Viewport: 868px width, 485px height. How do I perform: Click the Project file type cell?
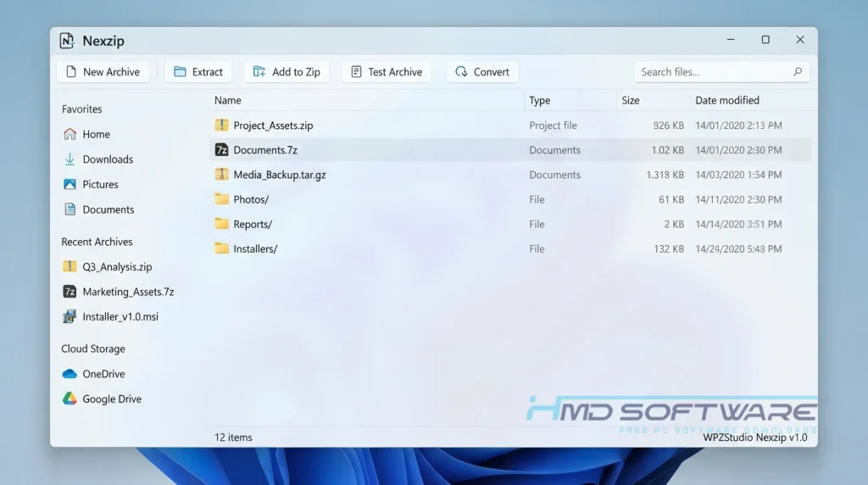coord(553,125)
